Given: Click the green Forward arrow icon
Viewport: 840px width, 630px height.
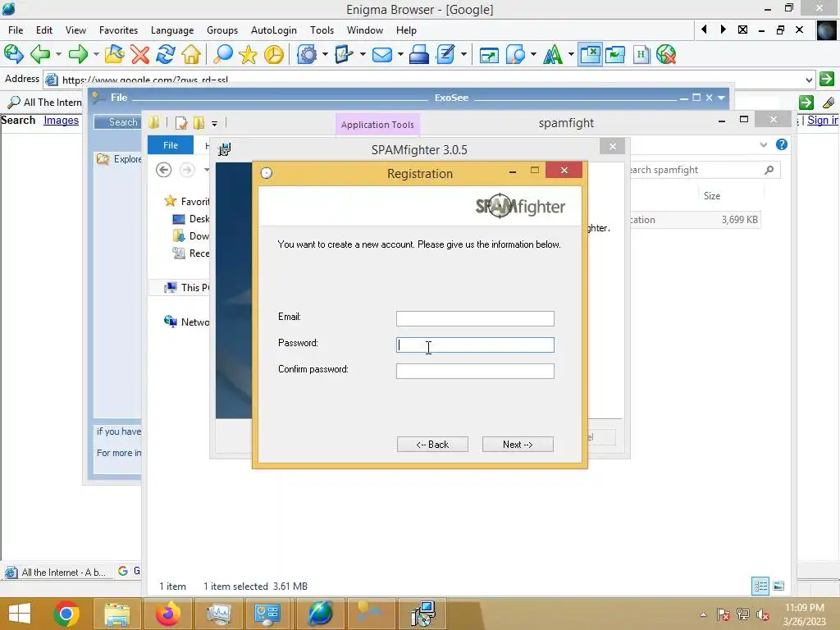Looking at the screenshot, I should 78,54.
